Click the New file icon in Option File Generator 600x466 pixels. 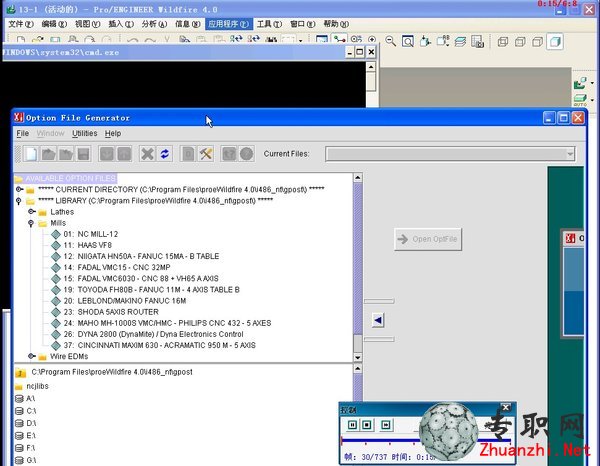tap(31, 154)
